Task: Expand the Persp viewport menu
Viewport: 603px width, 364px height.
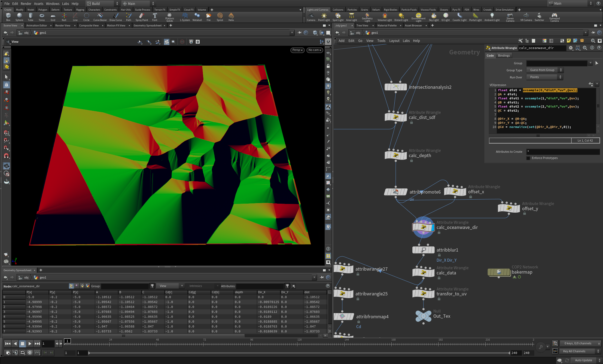Action: (x=297, y=50)
